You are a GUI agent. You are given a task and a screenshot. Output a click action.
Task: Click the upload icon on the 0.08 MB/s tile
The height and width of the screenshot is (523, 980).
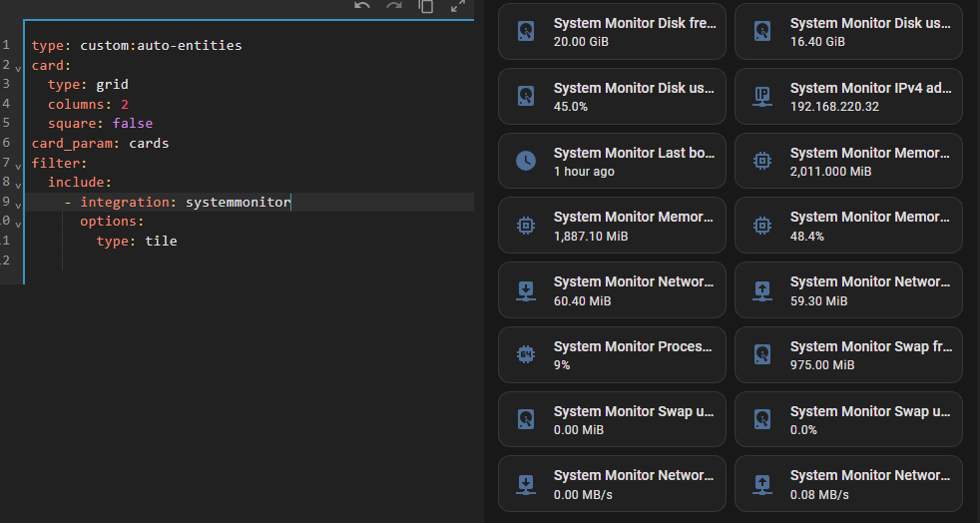[x=762, y=484]
